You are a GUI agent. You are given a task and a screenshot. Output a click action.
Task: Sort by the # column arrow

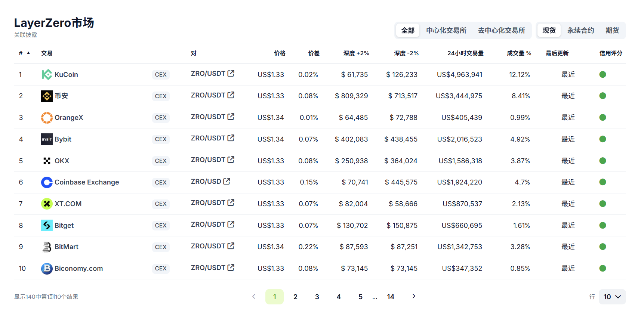tap(28, 53)
